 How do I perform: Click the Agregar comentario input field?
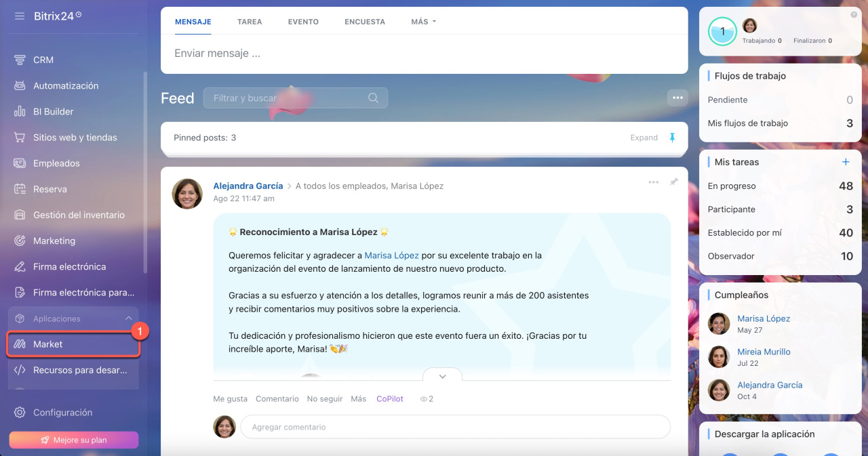pyautogui.click(x=454, y=427)
